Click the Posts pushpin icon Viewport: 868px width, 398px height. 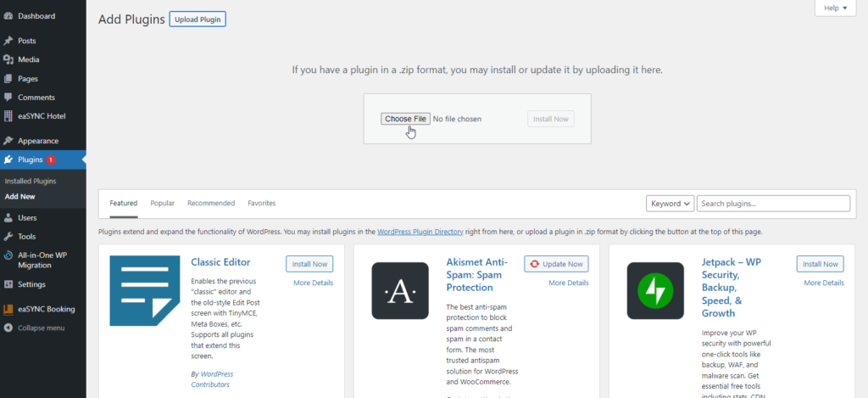8,41
